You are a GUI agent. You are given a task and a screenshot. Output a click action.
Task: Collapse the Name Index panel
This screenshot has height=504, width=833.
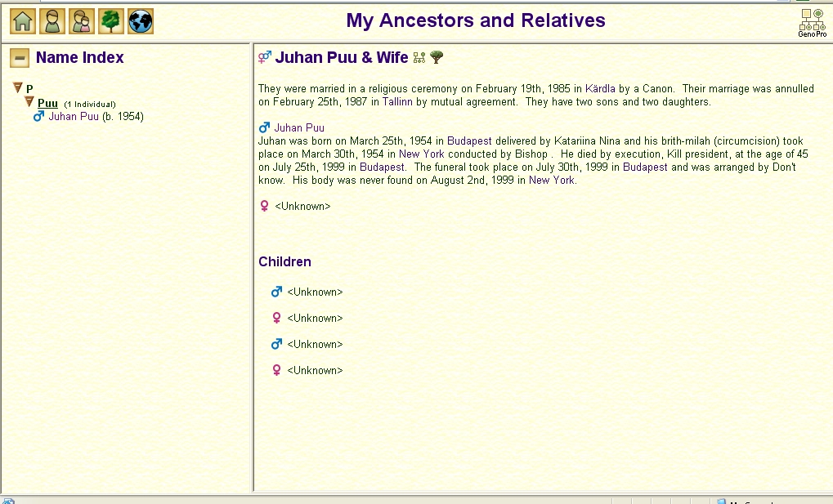coord(20,58)
